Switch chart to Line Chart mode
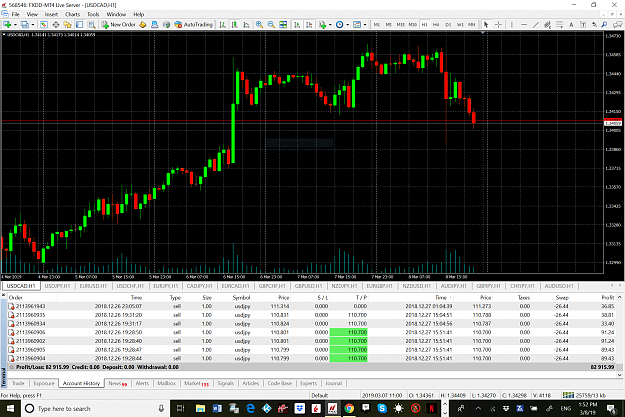 246,25
